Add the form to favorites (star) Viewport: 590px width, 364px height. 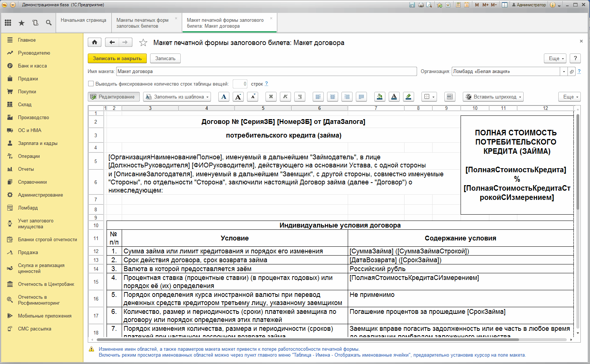[143, 43]
